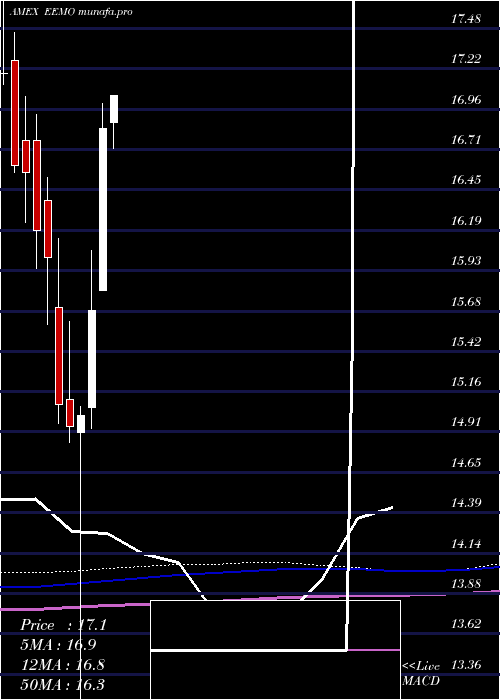Viewport: 500px width, 700px height.
Task: Click the 13.36 price axis label
Action: (x=467, y=665)
